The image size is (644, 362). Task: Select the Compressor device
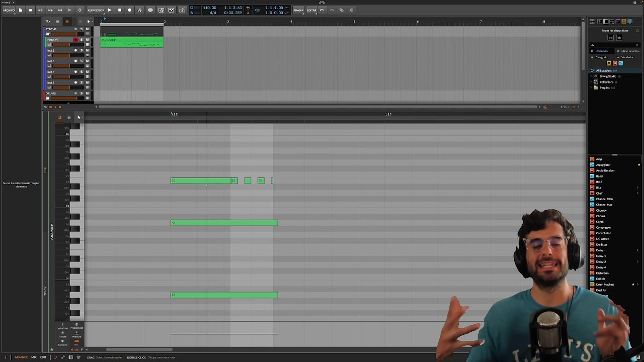(603, 228)
